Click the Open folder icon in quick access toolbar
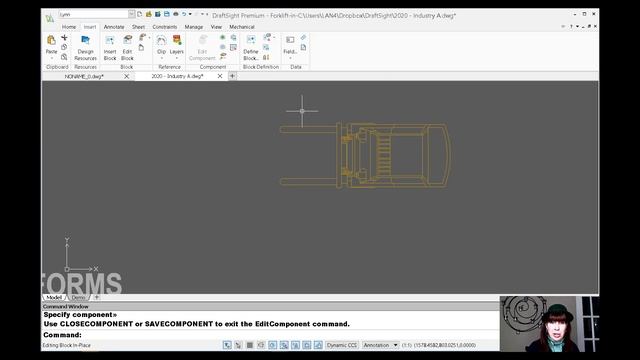 pyautogui.click(x=149, y=14)
